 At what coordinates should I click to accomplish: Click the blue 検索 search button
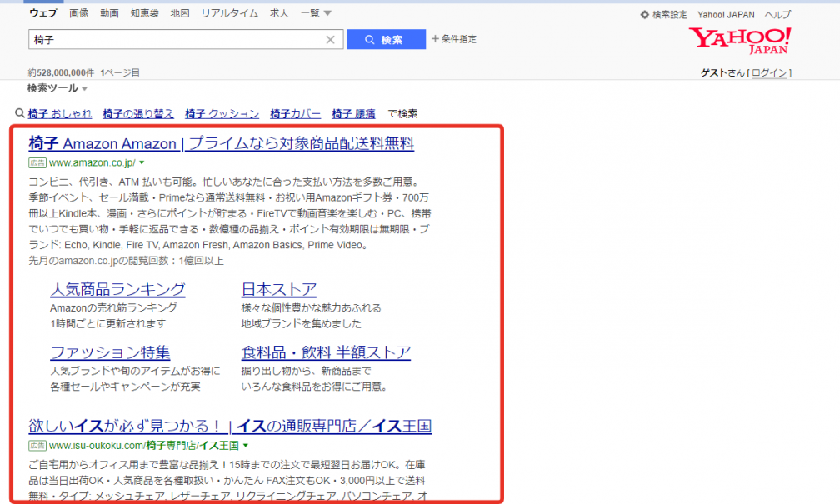[x=386, y=40]
